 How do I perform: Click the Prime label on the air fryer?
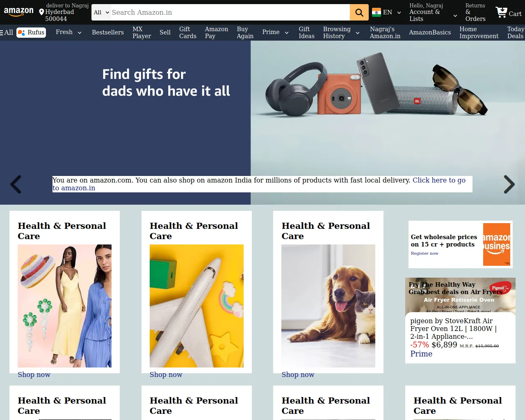click(x=421, y=354)
